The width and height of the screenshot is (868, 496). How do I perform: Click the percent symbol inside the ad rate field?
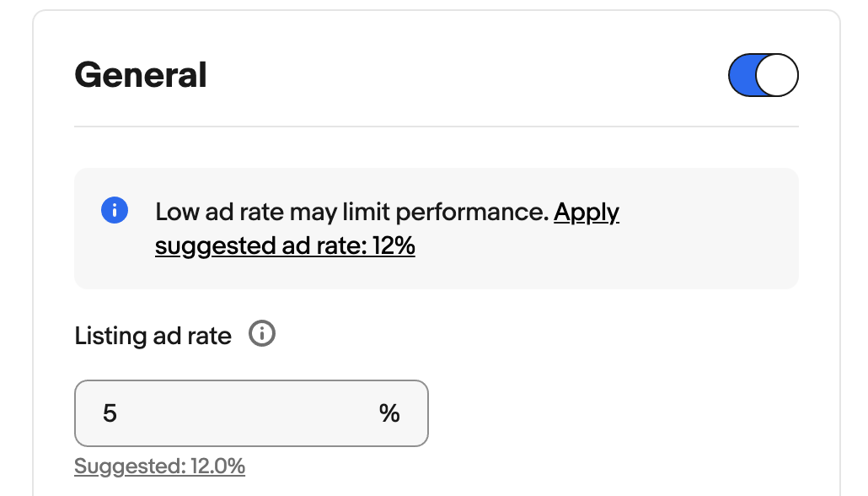pos(389,413)
